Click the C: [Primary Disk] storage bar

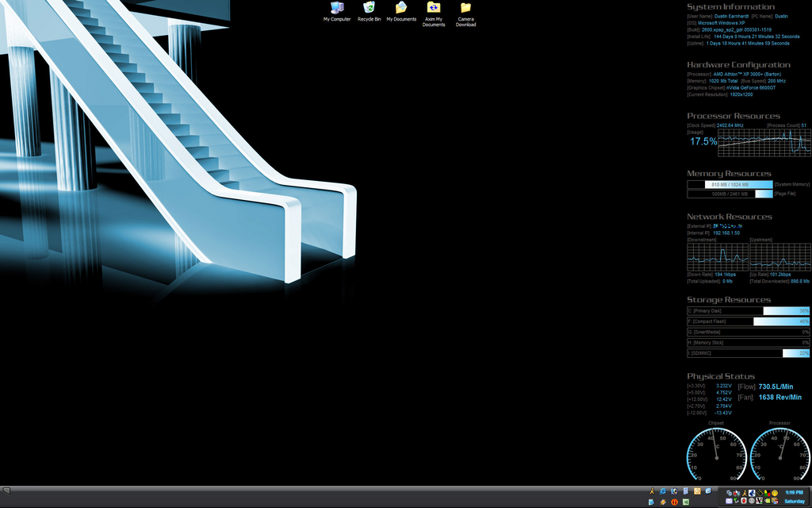[x=749, y=311]
